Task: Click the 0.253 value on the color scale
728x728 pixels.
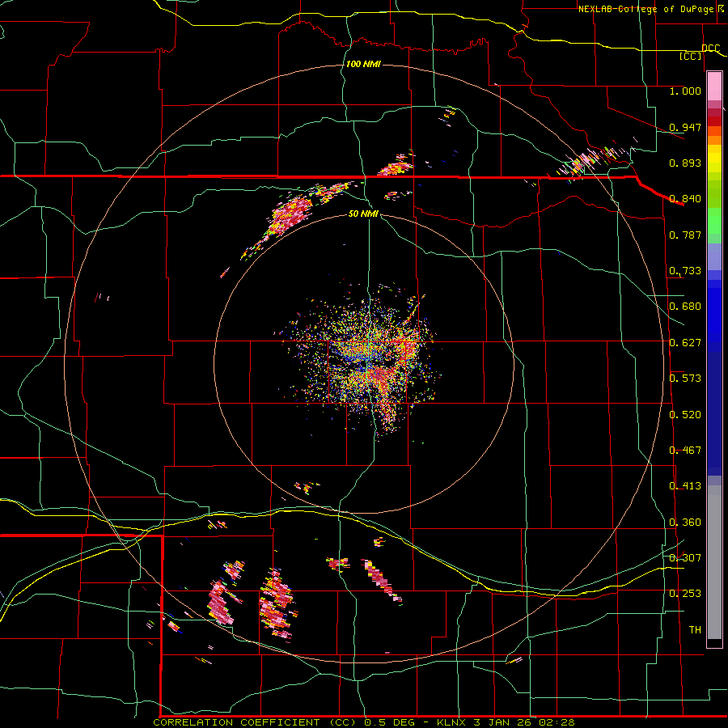Action: coord(685,594)
